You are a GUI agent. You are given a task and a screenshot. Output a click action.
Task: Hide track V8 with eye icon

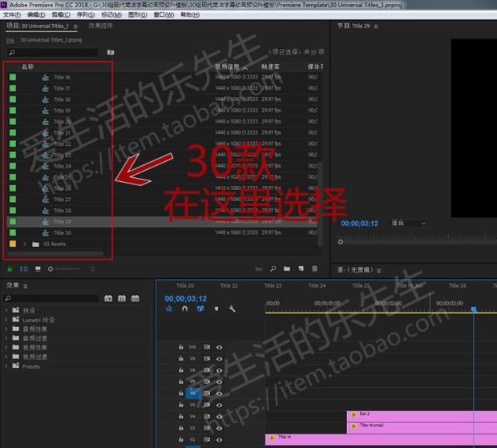[x=220, y=370]
